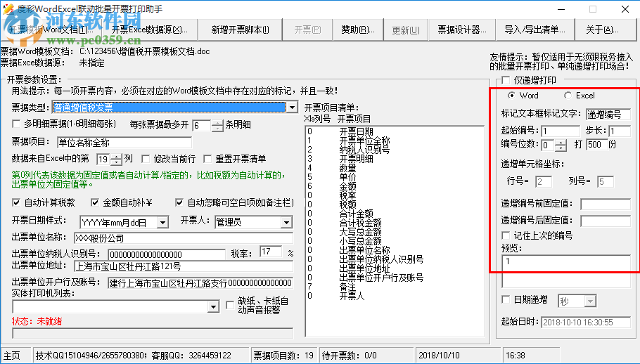Screen dimensions: 640x364
Task: Click 出票单位地址 input field
Action: pyautogui.click(x=184, y=266)
